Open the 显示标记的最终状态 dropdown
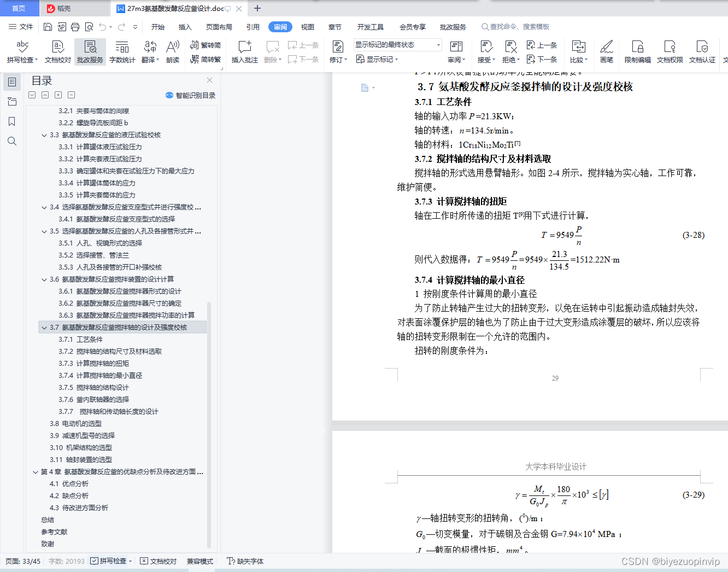 click(x=397, y=45)
